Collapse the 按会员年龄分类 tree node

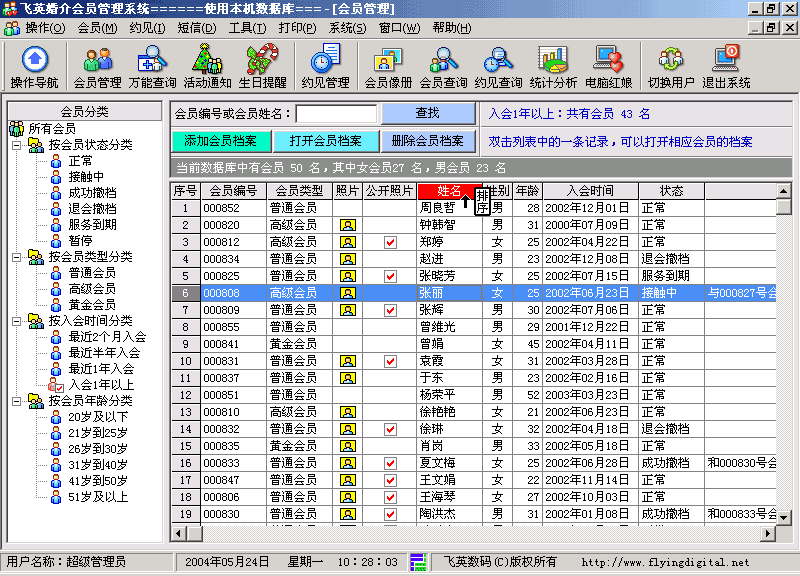pyautogui.click(x=19, y=401)
